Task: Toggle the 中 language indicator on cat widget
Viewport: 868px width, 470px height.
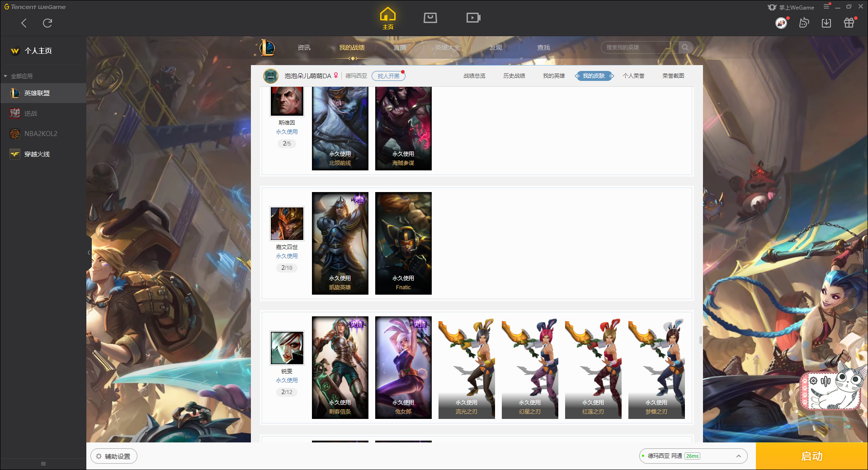Action: point(826,381)
